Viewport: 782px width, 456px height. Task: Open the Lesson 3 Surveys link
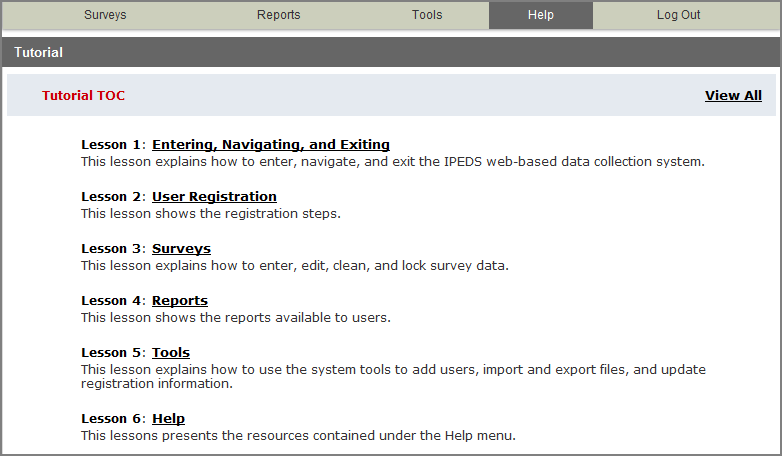pyautogui.click(x=181, y=249)
